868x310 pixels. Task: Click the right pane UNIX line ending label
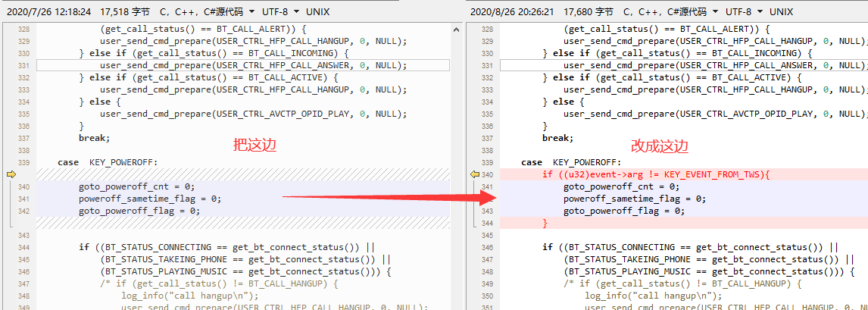point(781,11)
